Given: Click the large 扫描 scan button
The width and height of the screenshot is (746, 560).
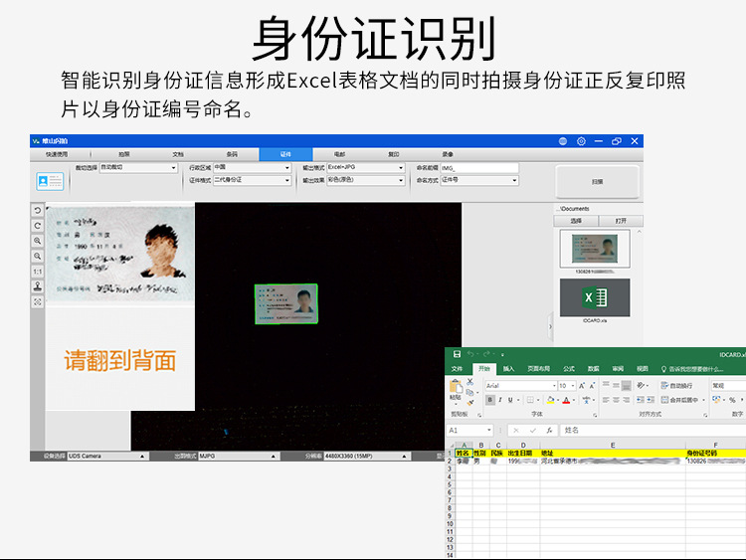Looking at the screenshot, I should [x=597, y=182].
